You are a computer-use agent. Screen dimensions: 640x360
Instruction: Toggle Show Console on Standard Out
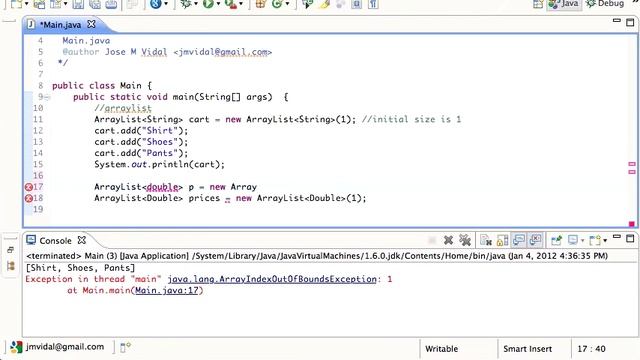519,240
